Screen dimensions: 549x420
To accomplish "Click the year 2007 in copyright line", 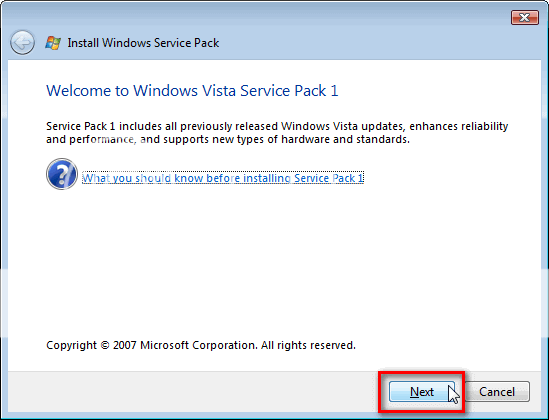I will point(124,345).
